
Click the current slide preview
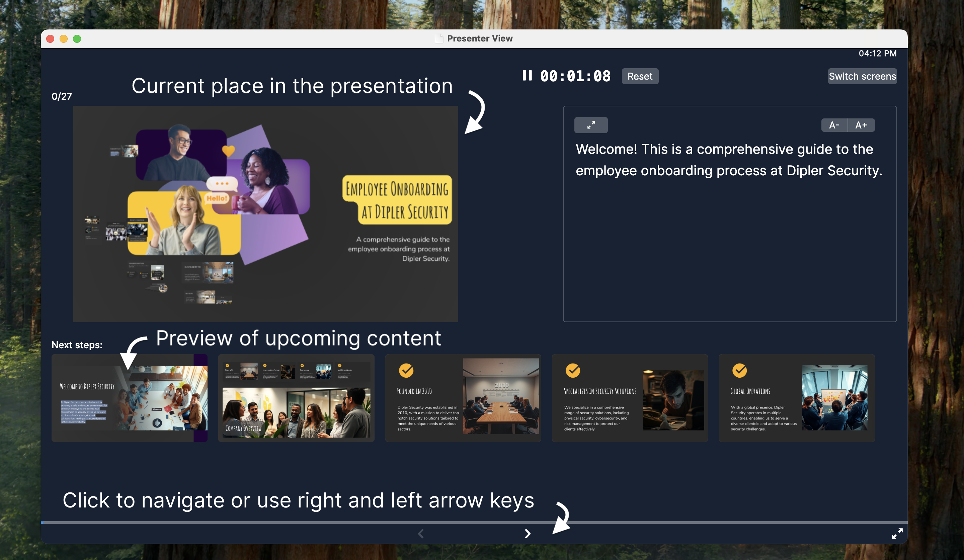pyautogui.click(x=265, y=214)
